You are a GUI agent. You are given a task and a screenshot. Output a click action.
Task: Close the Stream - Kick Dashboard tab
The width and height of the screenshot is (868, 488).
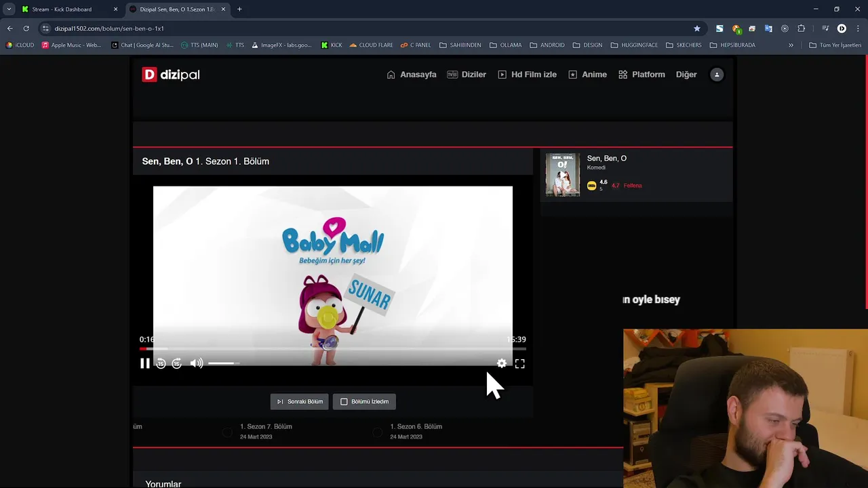(115, 9)
